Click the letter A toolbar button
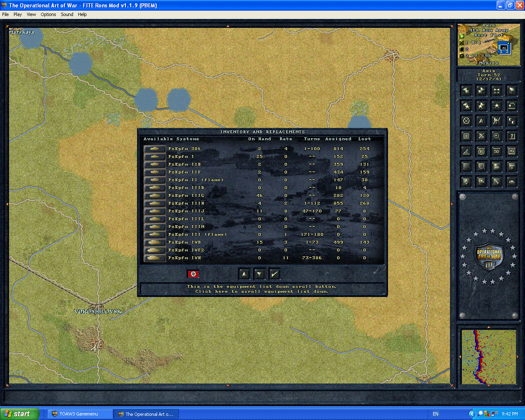This screenshot has width=525, height=420. coord(481,121)
